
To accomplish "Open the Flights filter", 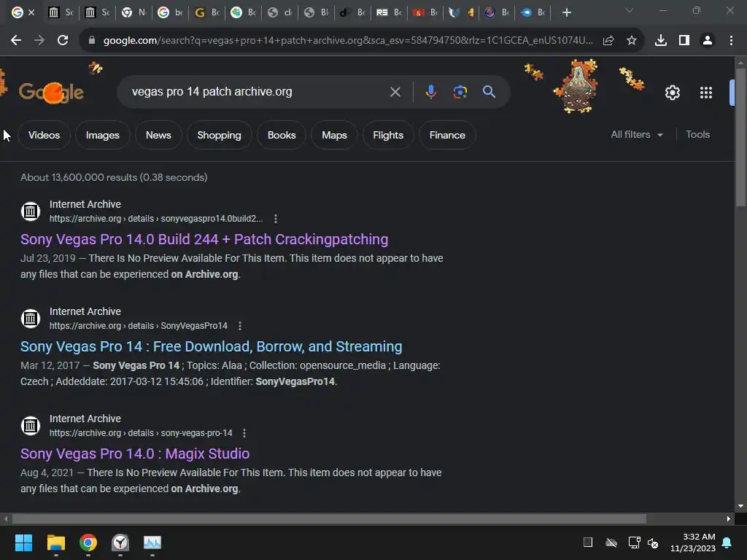I will tap(388, 135).
